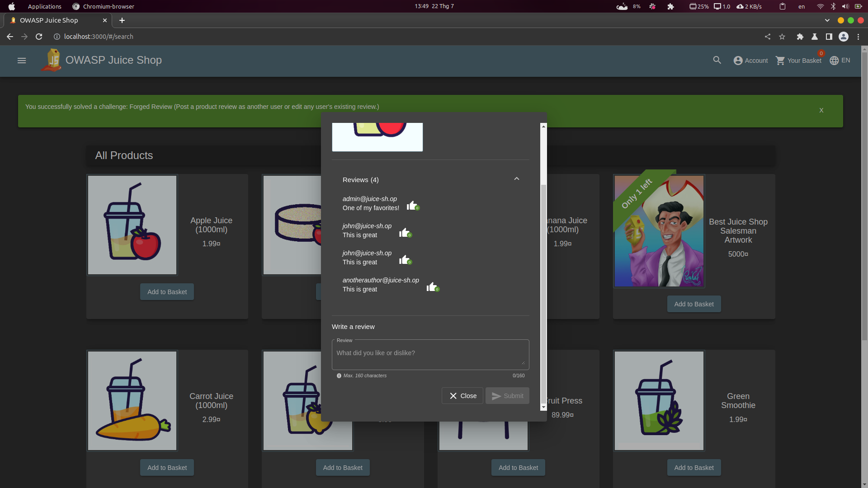Open a new browser tab

[x=122, y=20]
